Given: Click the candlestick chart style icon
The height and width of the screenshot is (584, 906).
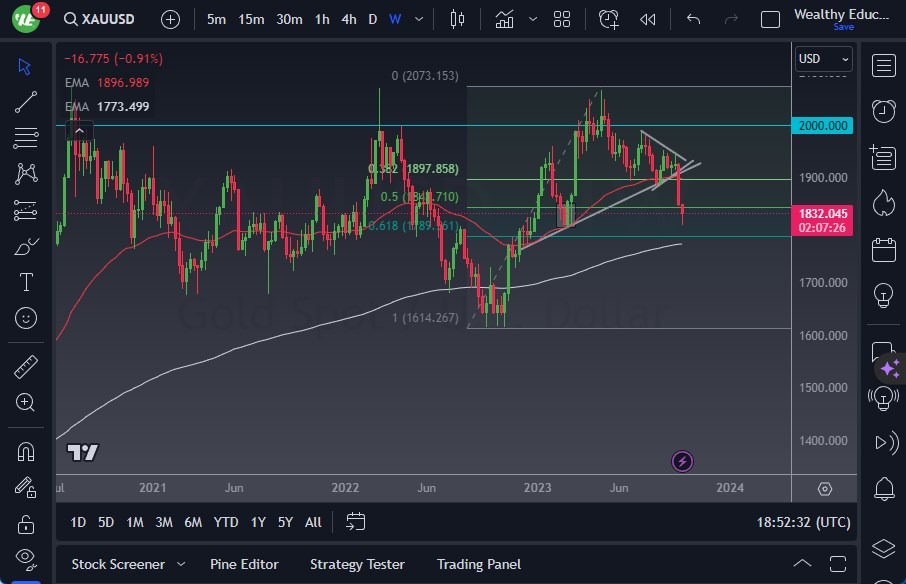Looking at the screenshot, I should pos(458,19).
